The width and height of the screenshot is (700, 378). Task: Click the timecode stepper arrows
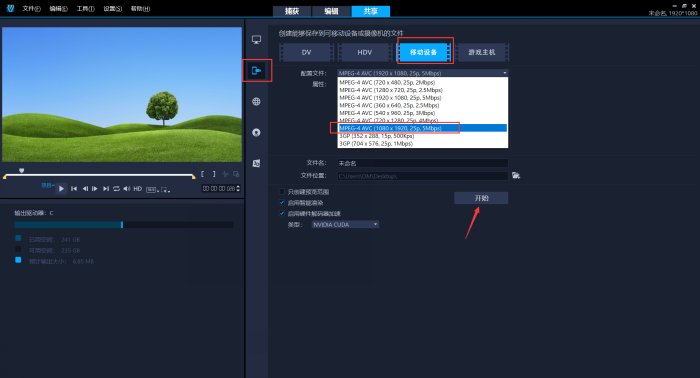(x=238, y=188)
